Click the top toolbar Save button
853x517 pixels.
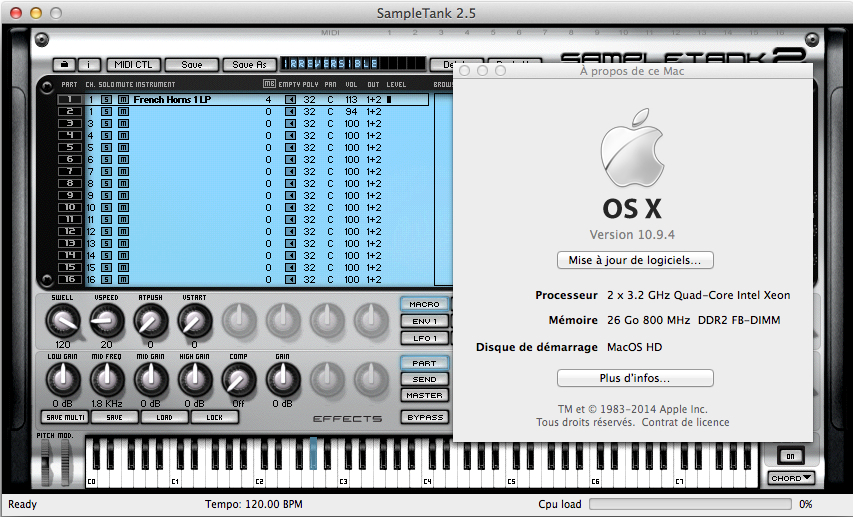coord(191,65)
